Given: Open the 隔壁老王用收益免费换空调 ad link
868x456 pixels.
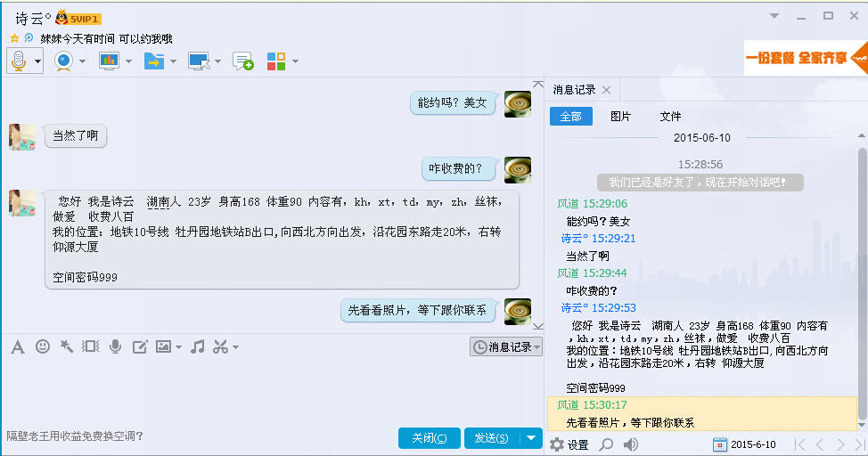Looking at the screenshot, I should click(75, 436).
